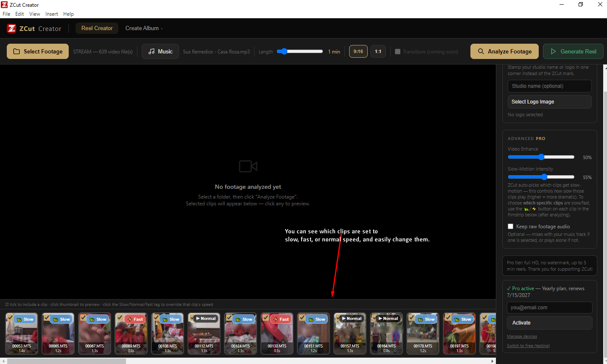
Task: Click Generate Reel
Action: pos(573,51)
